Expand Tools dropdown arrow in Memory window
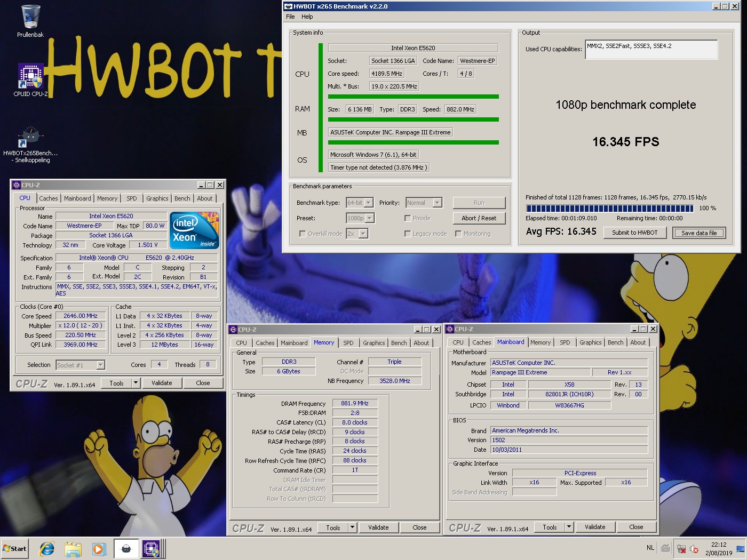The height and width of the screenshot is (560, 747). [x=353, y=527]
